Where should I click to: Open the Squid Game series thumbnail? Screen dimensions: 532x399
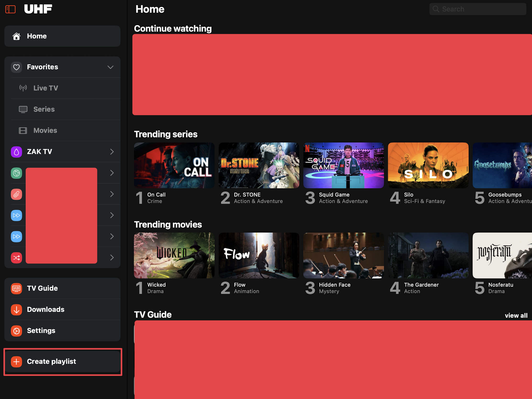(x=343, y=165)
